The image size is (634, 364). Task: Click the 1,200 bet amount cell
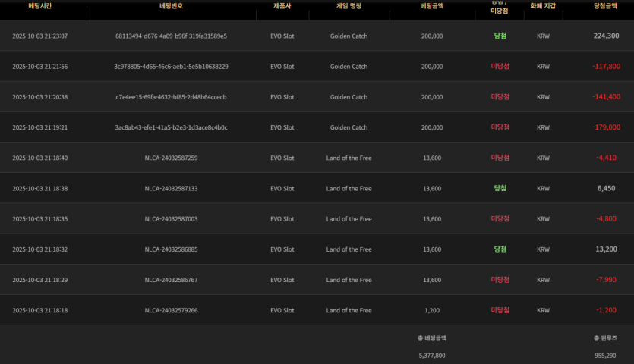[x=432, y=310]
